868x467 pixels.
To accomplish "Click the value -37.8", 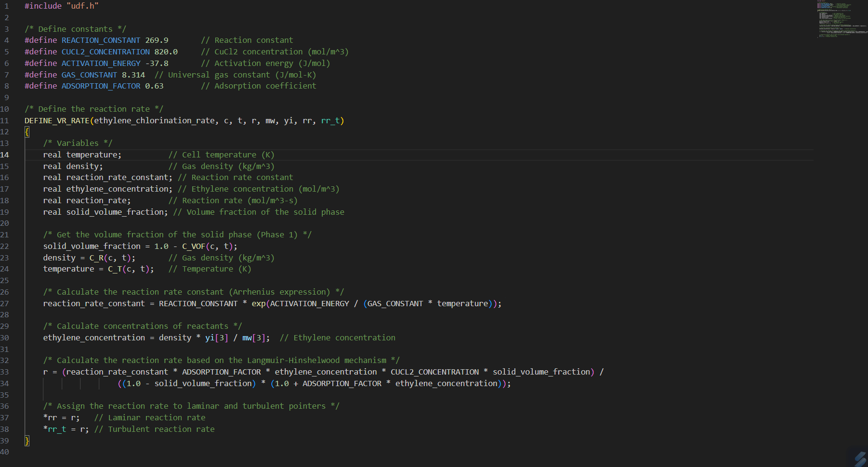I will pos(157,63).
